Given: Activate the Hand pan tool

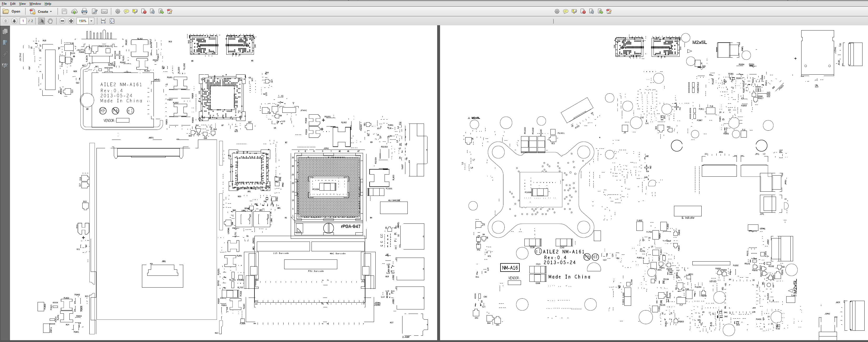Looking at the screenshot, I should pos(50,21).
